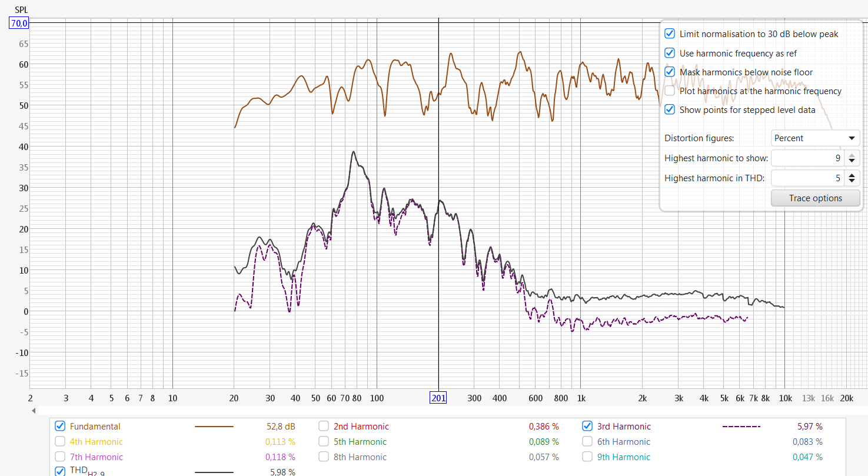The height and width of the screenshot is (476, 868).
Task: Click the left scroll arrow below graph
Action: coord(34,411)
